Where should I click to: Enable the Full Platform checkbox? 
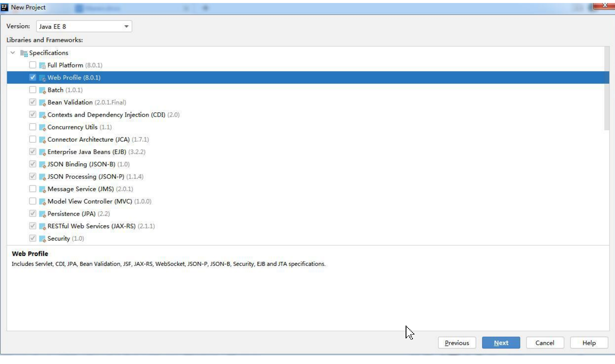(x=32, y=65)
